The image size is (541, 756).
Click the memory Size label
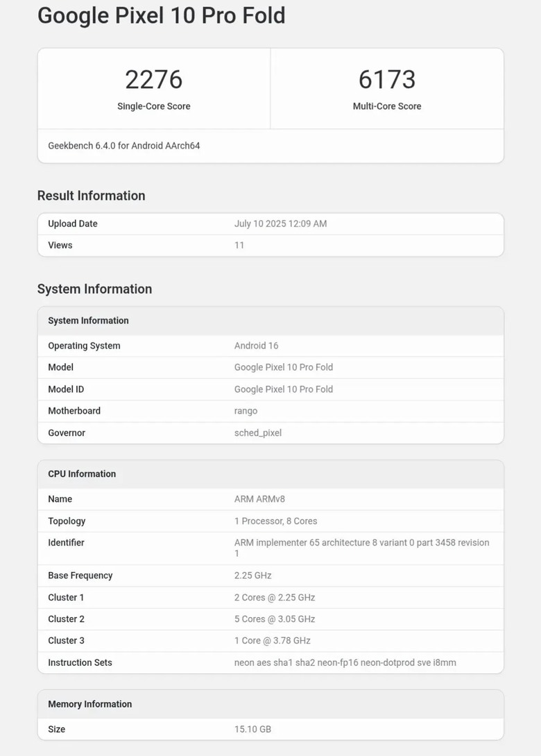pos(56,729)
